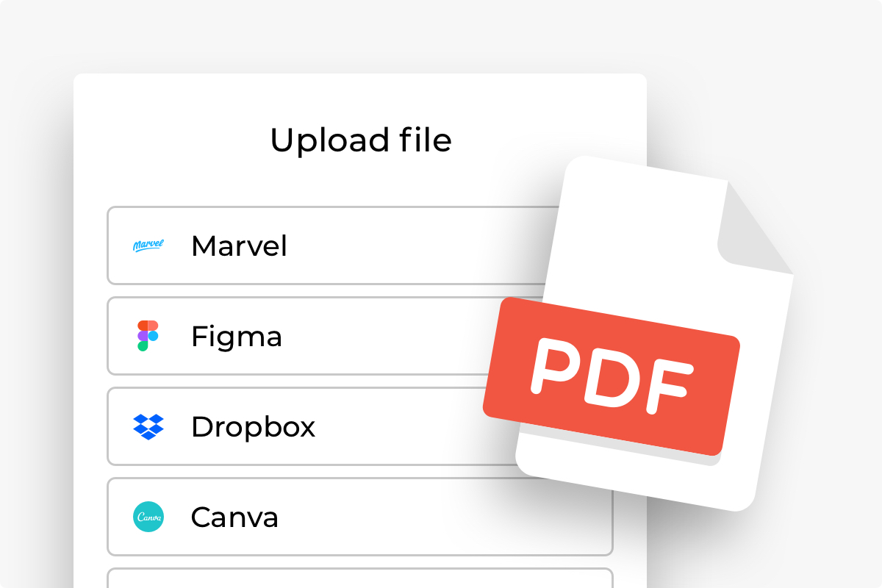This screenshot has height=588, width=882.
Task: Click the Figma logo icon
Action: coord(148,336)
